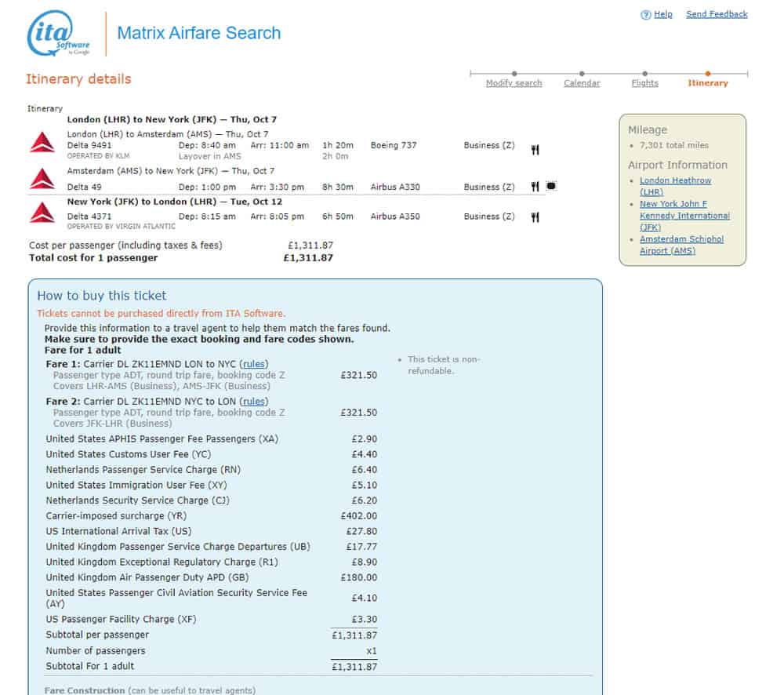Open the rules link for Fare 1

tap(253, 364)
